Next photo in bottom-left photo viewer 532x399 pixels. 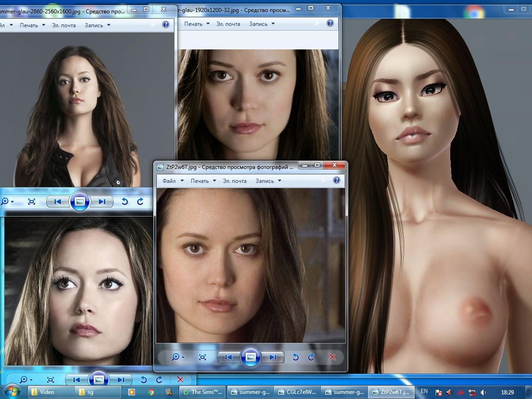pos(121,380)
